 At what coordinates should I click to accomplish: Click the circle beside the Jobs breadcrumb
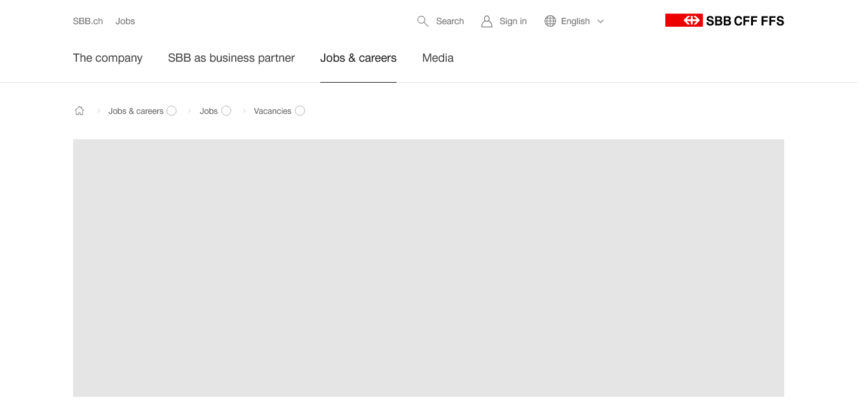tap(226, 111)
